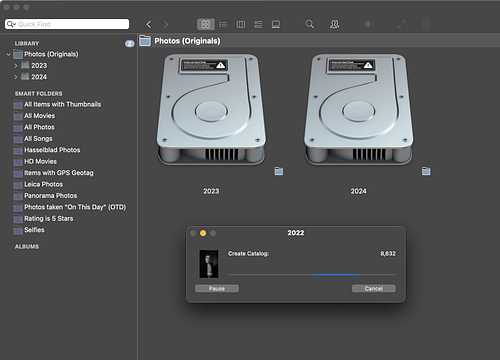The width and height of the screenshot is (500, 360).
Task: Collapse the Photos (Originals) catalog
Action: [8, 54]
